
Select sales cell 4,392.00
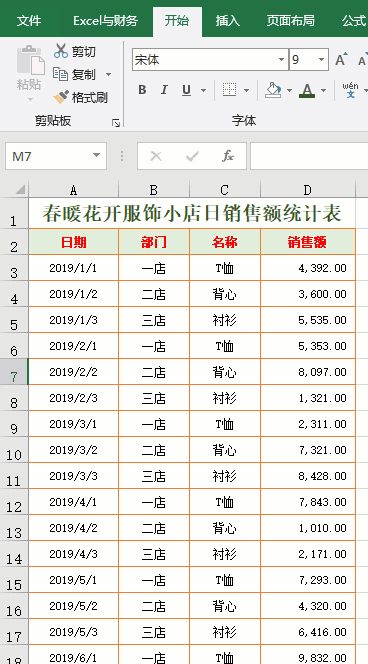(x=308, y=268)
